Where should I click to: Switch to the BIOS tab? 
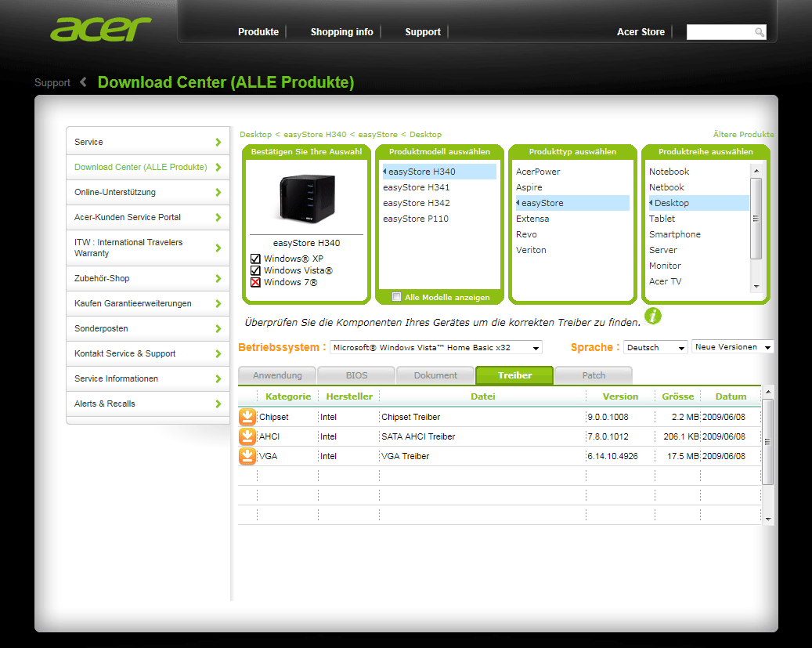pyautogui.click(x=356, y=375)
